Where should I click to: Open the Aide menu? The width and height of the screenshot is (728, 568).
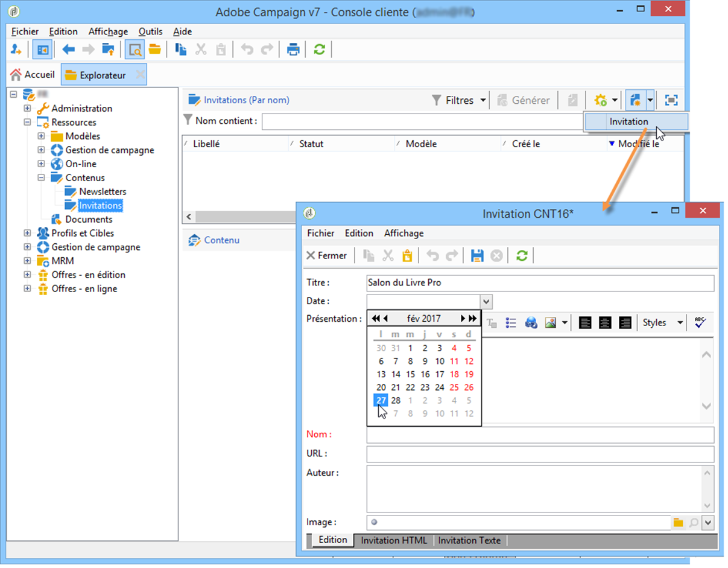pos(182,31)
